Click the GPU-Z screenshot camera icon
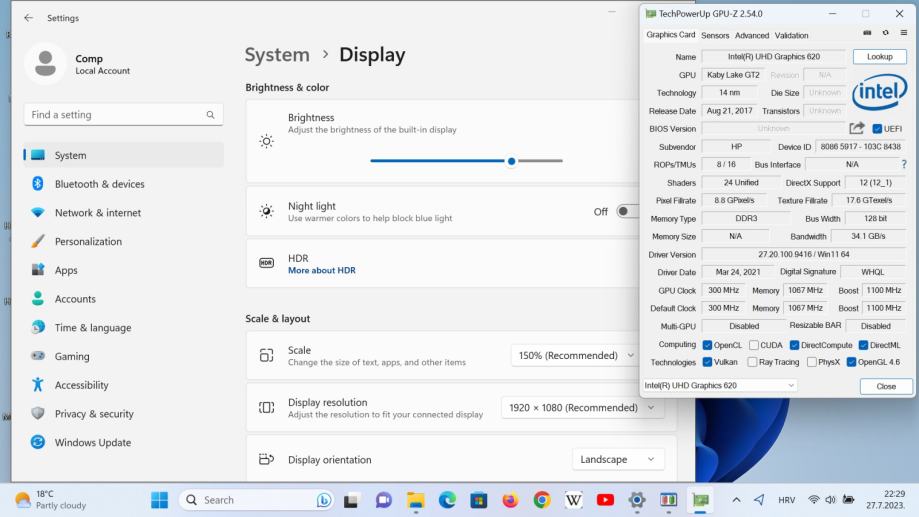This screenshot has height=517, width=919. (867, 34)
